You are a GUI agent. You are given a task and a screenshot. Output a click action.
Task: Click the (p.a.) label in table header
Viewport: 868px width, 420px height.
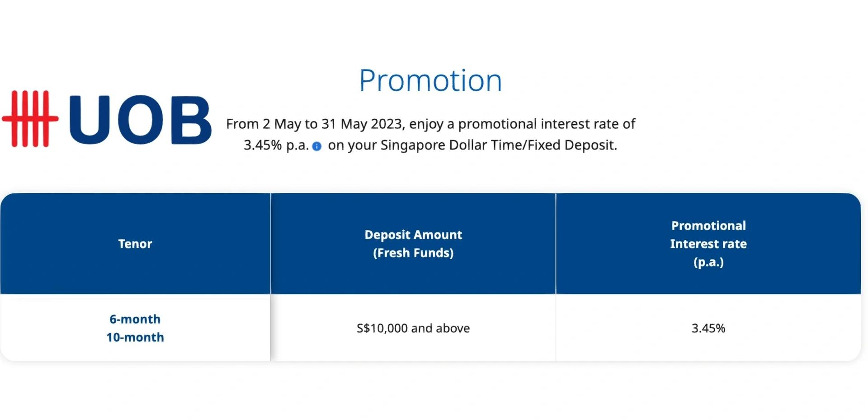coord(708,262)
